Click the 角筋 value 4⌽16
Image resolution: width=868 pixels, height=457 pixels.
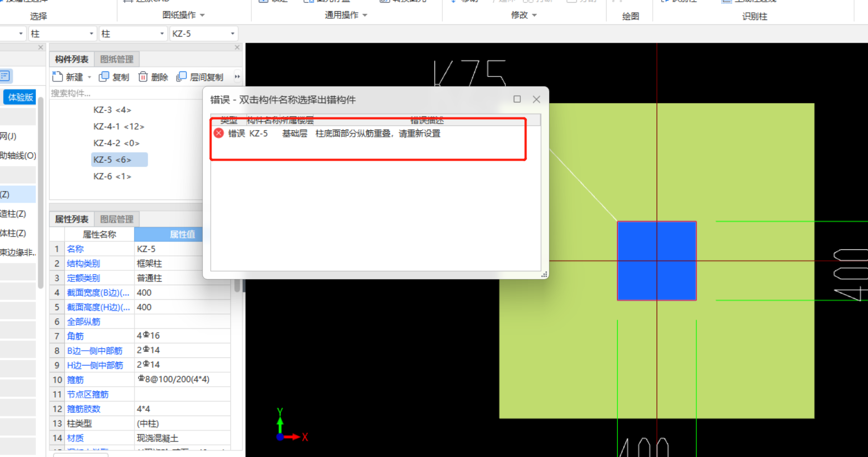182,336
